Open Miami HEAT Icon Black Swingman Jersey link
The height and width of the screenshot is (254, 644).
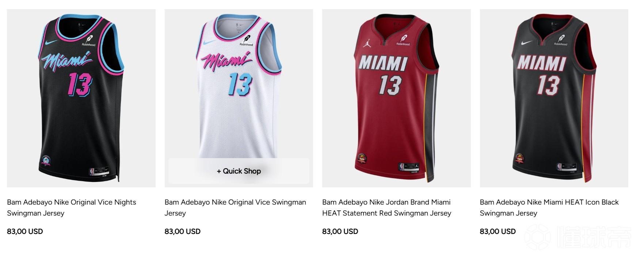coord(549,208)
